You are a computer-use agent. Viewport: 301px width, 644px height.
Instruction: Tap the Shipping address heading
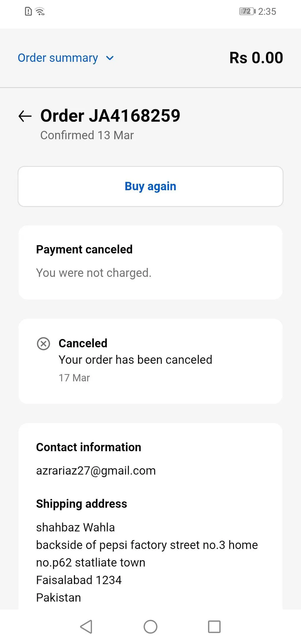click(81, 504)
